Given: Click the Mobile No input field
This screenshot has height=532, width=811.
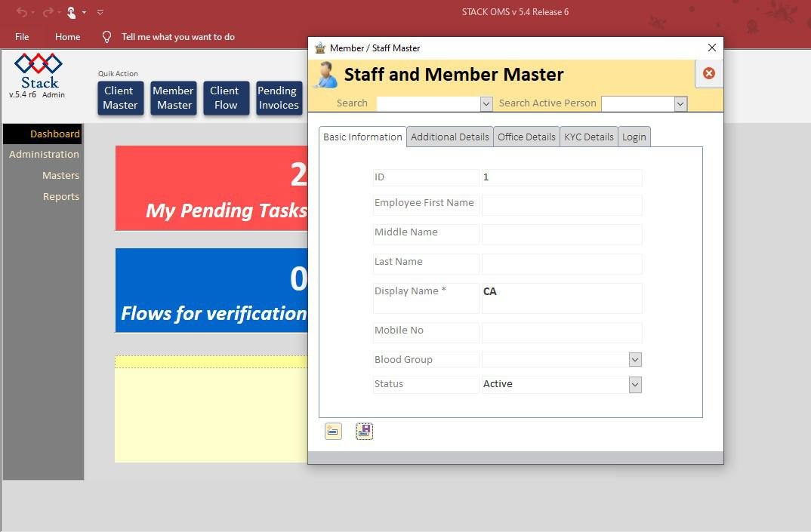Looking at the screenshot, I should click(562, 333).
